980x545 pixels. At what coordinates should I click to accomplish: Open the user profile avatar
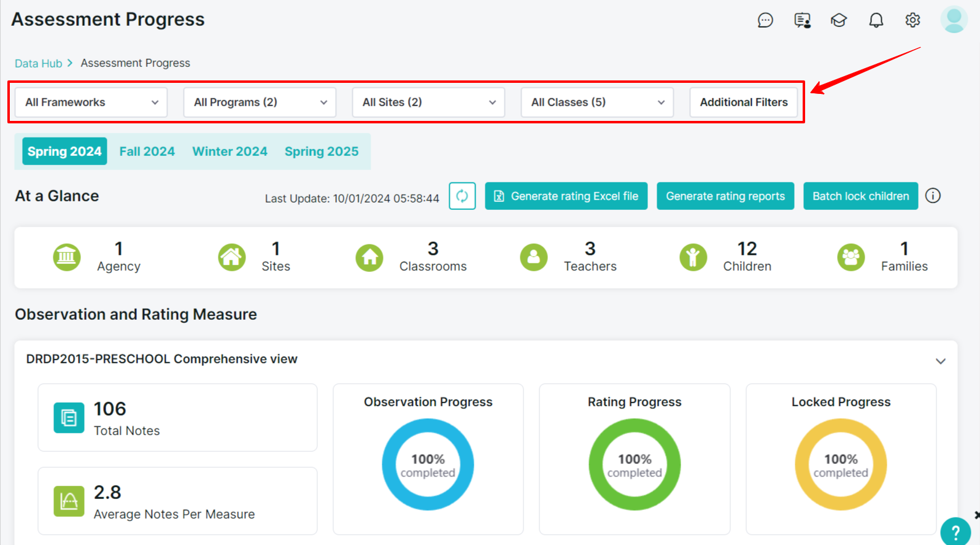(954, 20)
